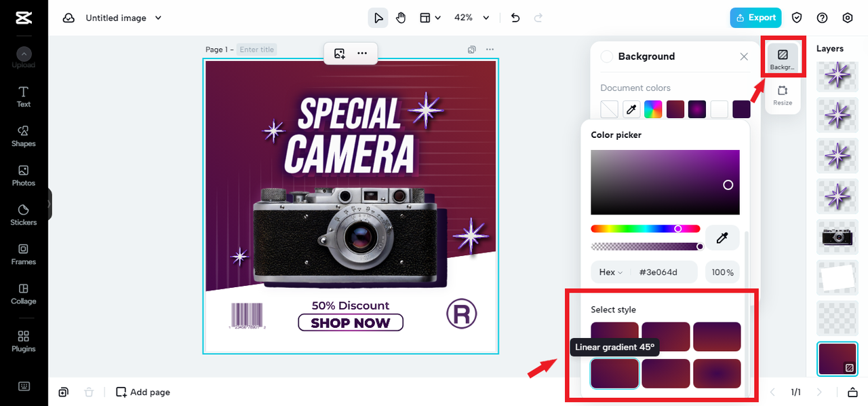Click the cloud save status icon
Image resolution: width=868 pixels, height=406 pixels.
[x=68, y=18]
